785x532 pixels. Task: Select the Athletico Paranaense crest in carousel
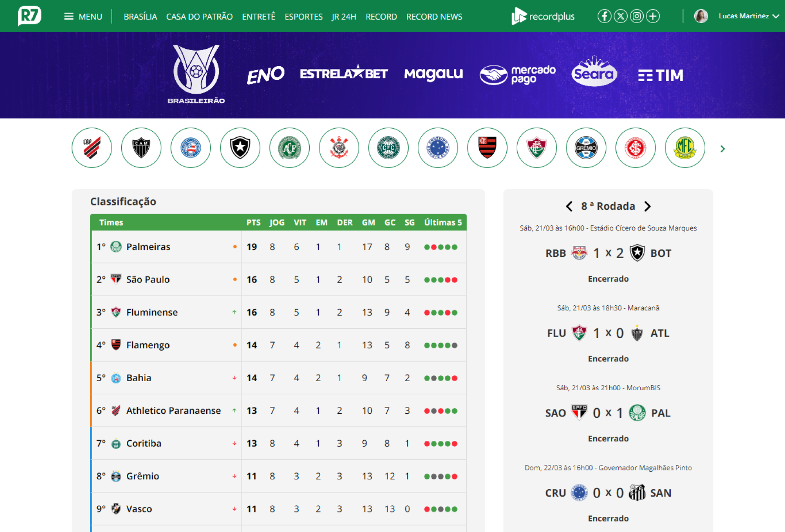point(92,148)
